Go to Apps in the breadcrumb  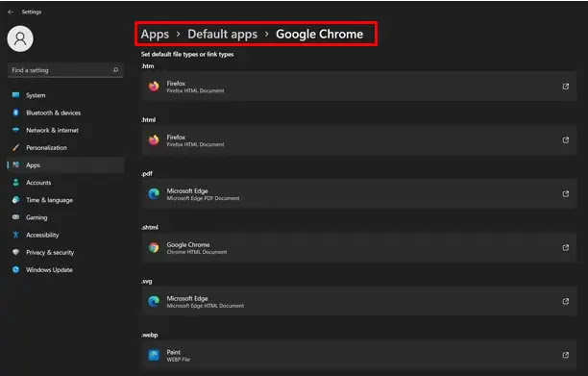155,35
